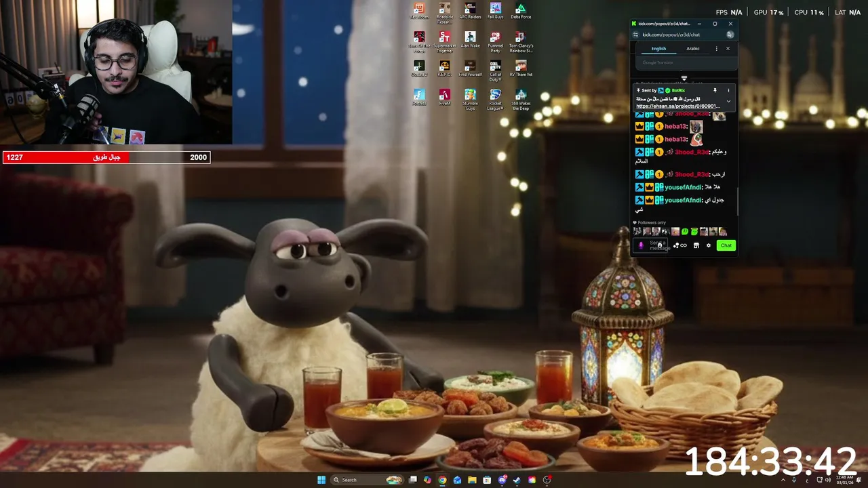Open Task View from the taskbar
868x488 pixels.
(x=412, y=480)
